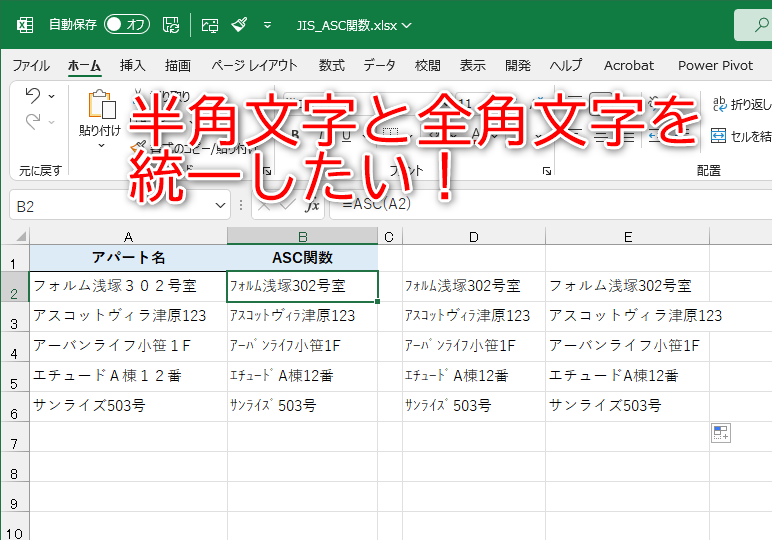The image size is (772, 540).
Task: Click the 貼り付け clipboard paste icon
Action: point(101,104)
